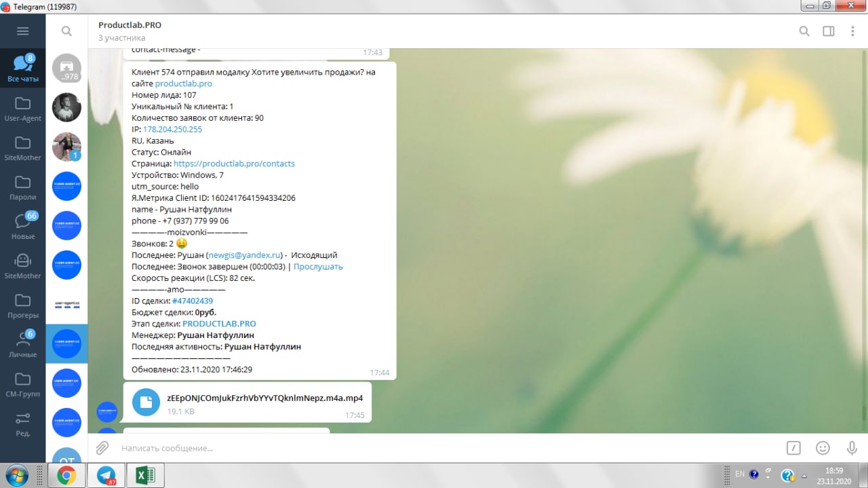868x488 pixels.
Task: Click sender avatar beside the file message
Action: point(107,412)
